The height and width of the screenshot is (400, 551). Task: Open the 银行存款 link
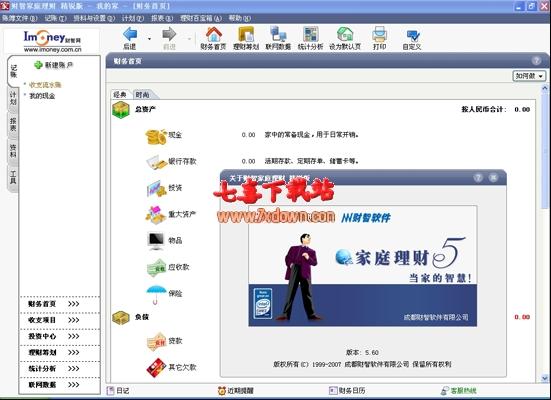[182, 161]
